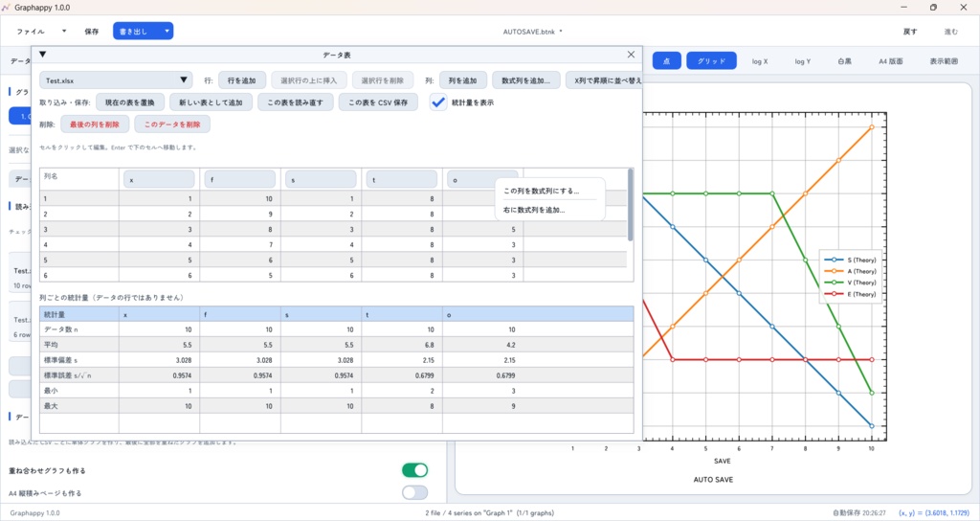Click the 保存 button
Viewport: 980px width, 521px height.
pos(91,32)
